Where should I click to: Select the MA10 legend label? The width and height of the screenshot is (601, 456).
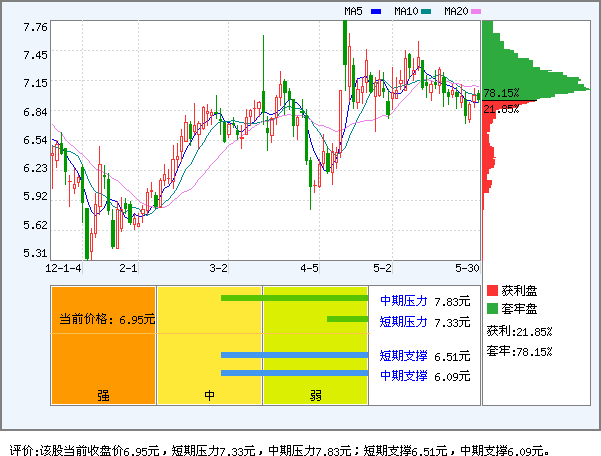click(406, 11)
